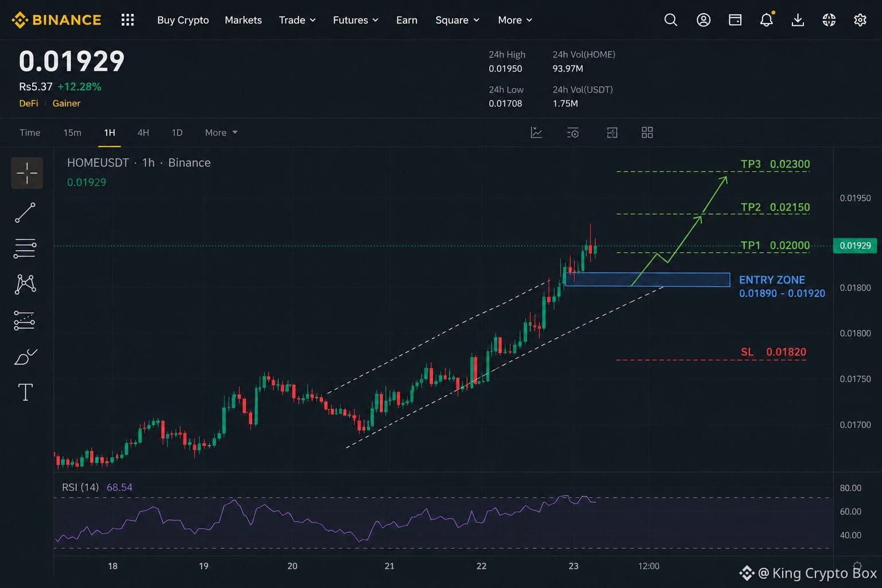The height and width of the screenshot is (588, 882).
Task: Open the wallet icon in header
Action: coord(735,20)
